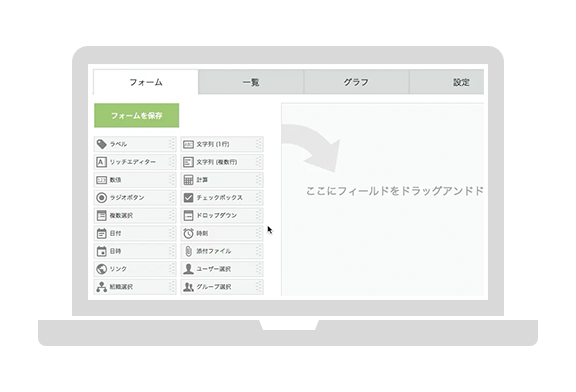This screenshot has height=392, width=576.
Task: Click the 日付 calendar icon
Action: [x=101, y=233]
